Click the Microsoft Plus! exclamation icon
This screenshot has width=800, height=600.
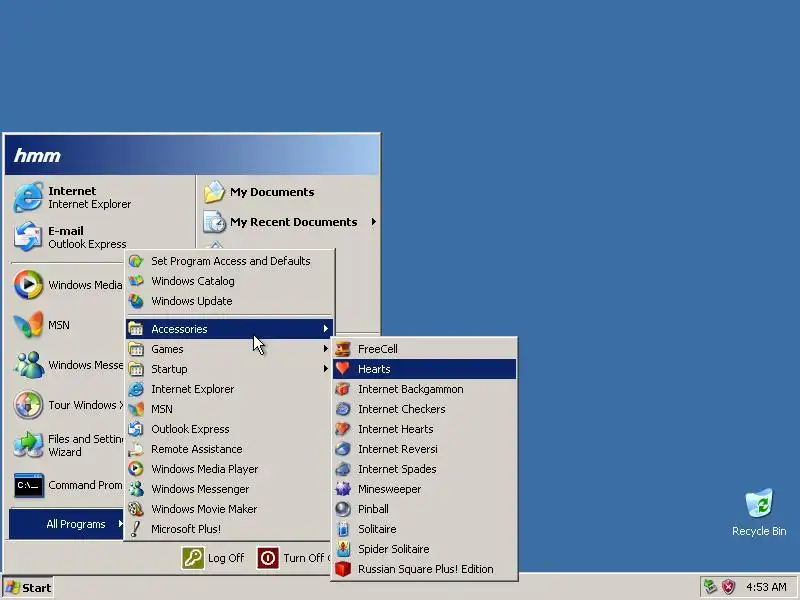(136, 529)
